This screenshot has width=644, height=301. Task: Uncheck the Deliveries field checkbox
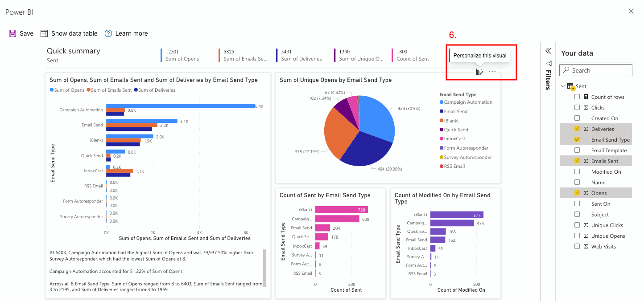(x=577, y=129)
